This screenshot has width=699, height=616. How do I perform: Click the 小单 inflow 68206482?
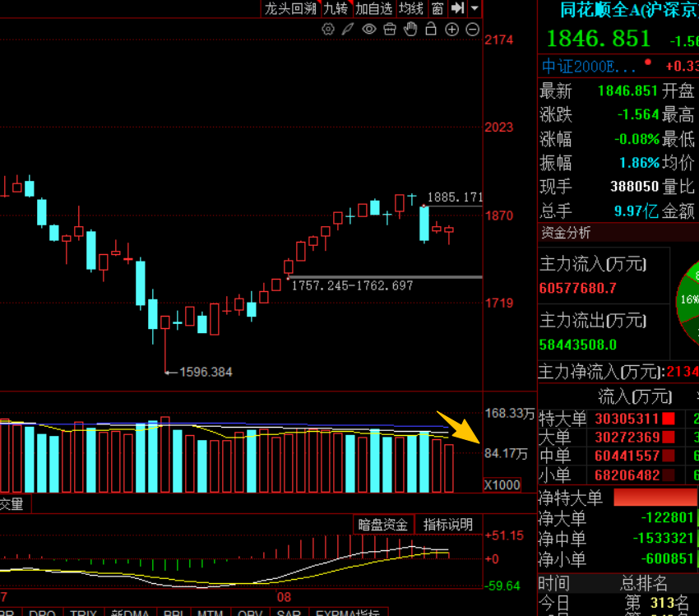click(x=627, y=475)
